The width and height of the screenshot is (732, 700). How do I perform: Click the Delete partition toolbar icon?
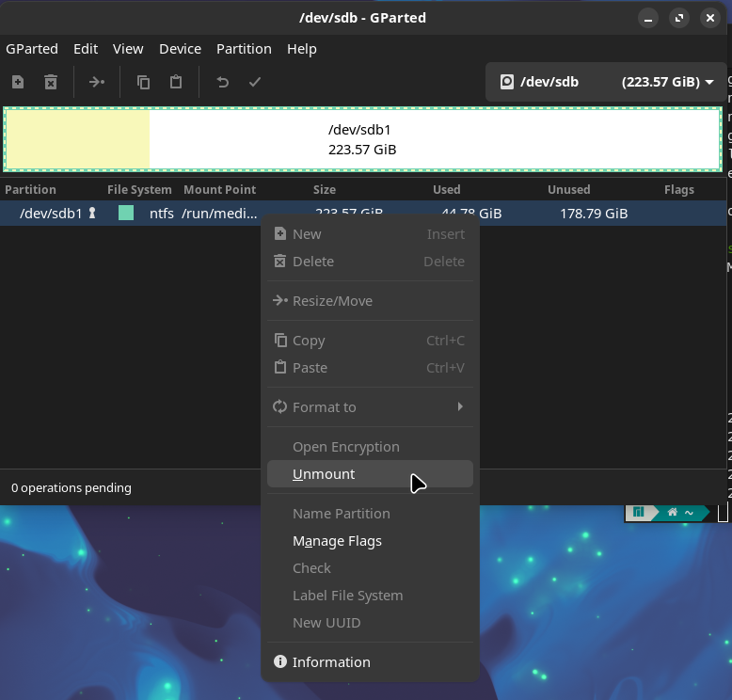coord(51,82)
